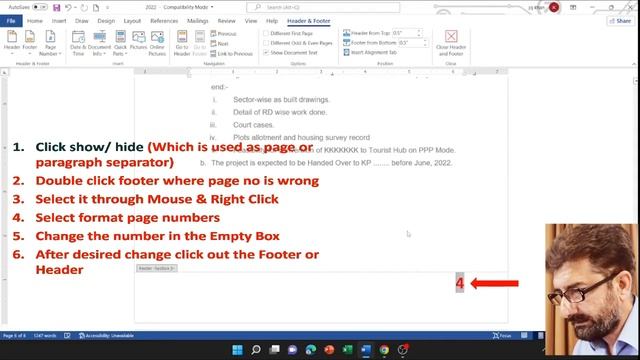Expand the Compatibility Mode title dropdown
Viewport: 640px width, 360px height.
(212, 7)
